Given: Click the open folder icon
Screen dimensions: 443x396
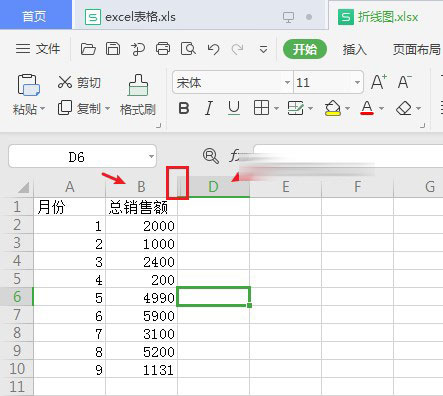Looking at the screenshot, I should pos(88,49).
